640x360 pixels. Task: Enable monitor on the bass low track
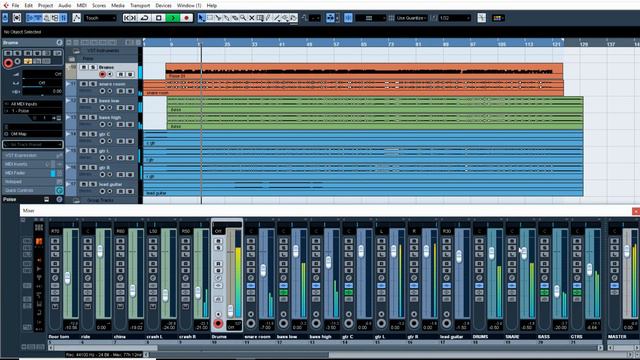[110, 108]
